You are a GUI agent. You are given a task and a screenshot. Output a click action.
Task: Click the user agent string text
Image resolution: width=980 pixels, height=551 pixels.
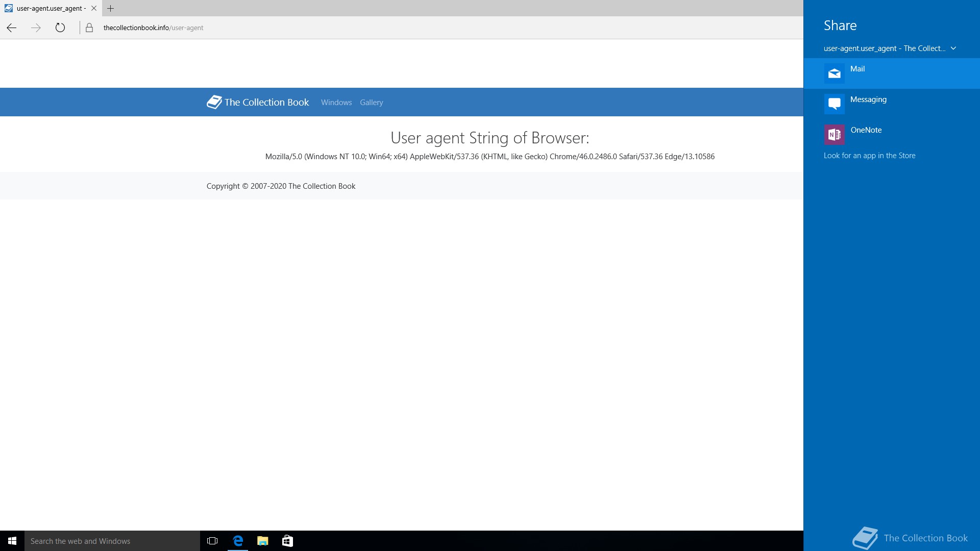[x=490, y=157]
